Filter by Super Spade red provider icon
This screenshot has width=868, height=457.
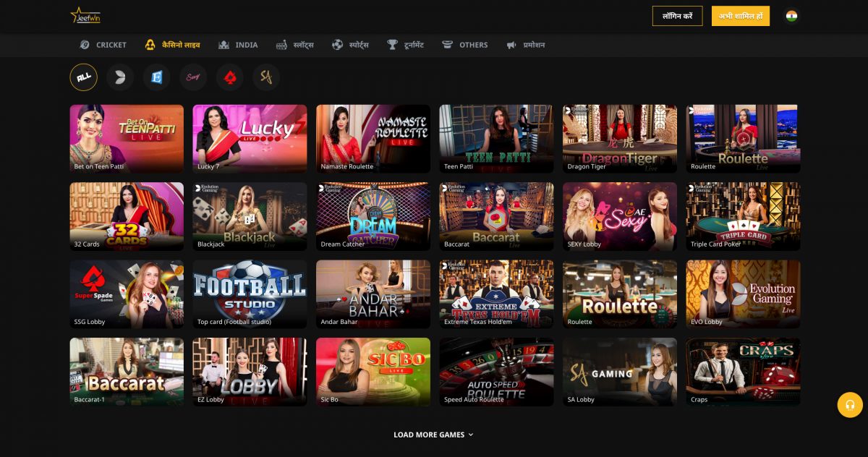230,77
